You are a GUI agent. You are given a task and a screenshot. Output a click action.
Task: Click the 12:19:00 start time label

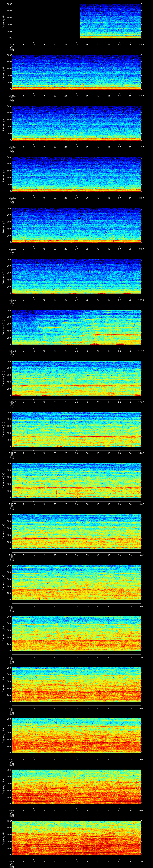[12, 810]
